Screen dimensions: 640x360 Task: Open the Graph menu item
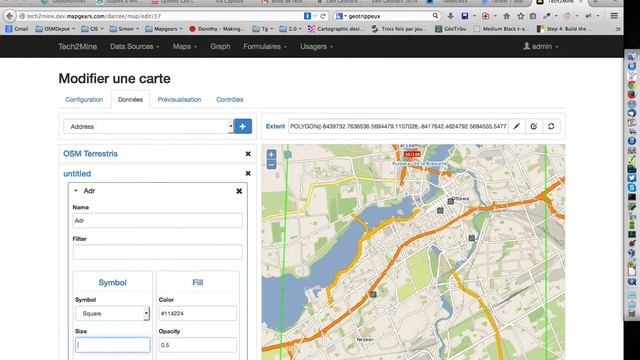220,47
